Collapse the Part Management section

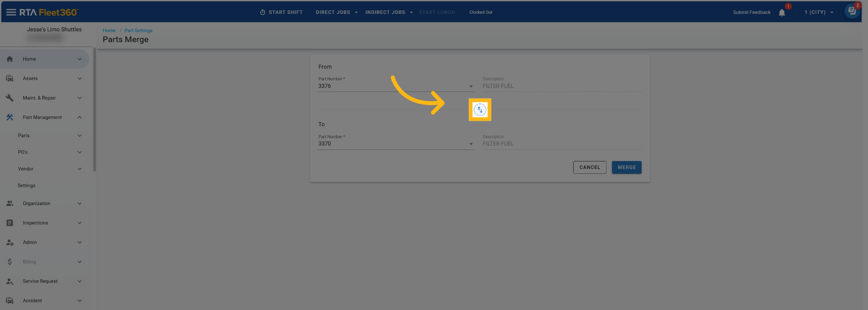[80, 117]
